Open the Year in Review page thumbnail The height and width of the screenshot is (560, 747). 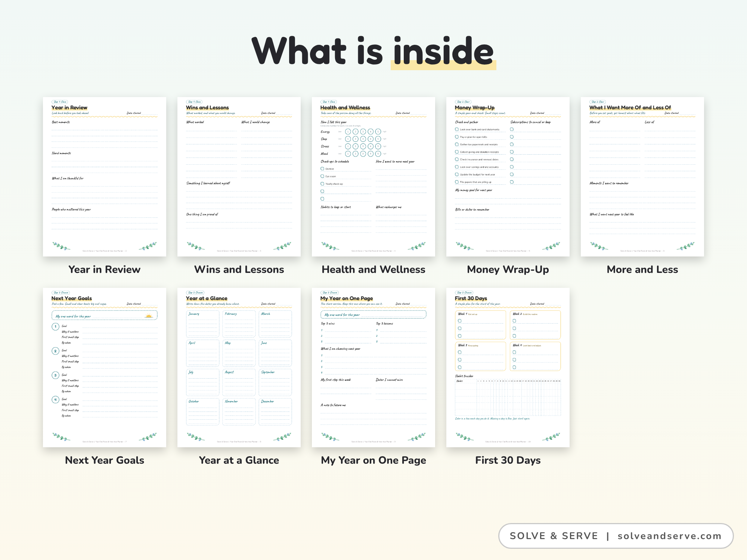click(x=105, y=177)
